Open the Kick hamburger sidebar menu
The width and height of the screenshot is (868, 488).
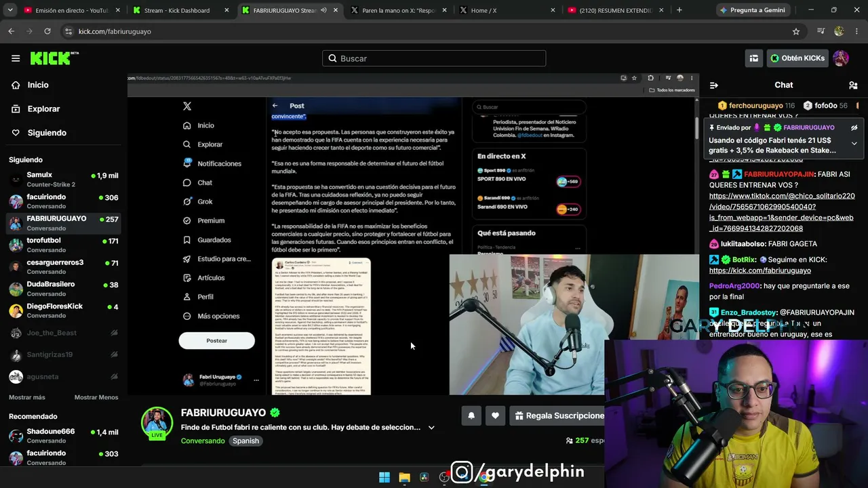16,58
